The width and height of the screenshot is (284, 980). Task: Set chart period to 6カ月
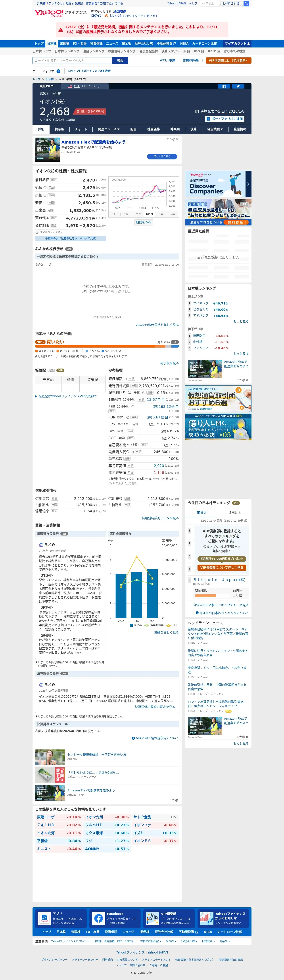150,214
